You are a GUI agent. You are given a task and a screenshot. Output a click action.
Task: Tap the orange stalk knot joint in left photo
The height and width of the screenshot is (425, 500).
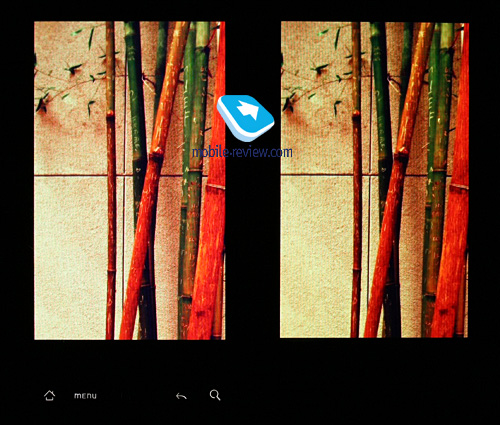(x=157, y=153)
